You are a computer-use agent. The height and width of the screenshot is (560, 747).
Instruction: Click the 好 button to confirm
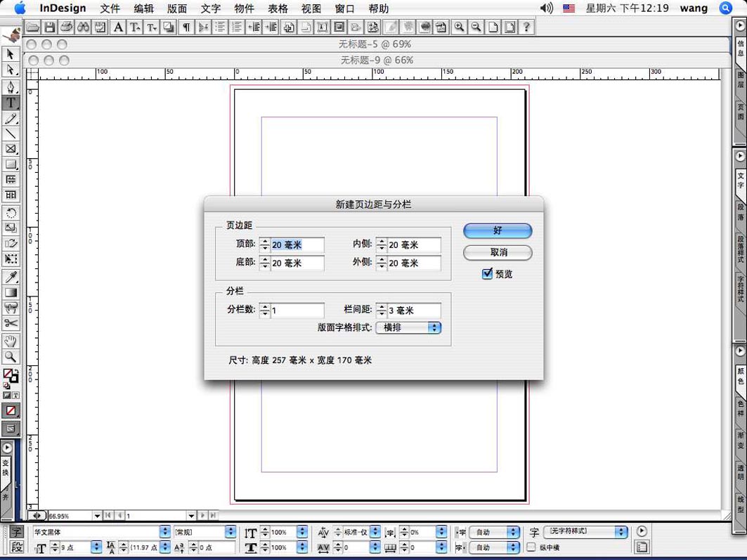498,230
